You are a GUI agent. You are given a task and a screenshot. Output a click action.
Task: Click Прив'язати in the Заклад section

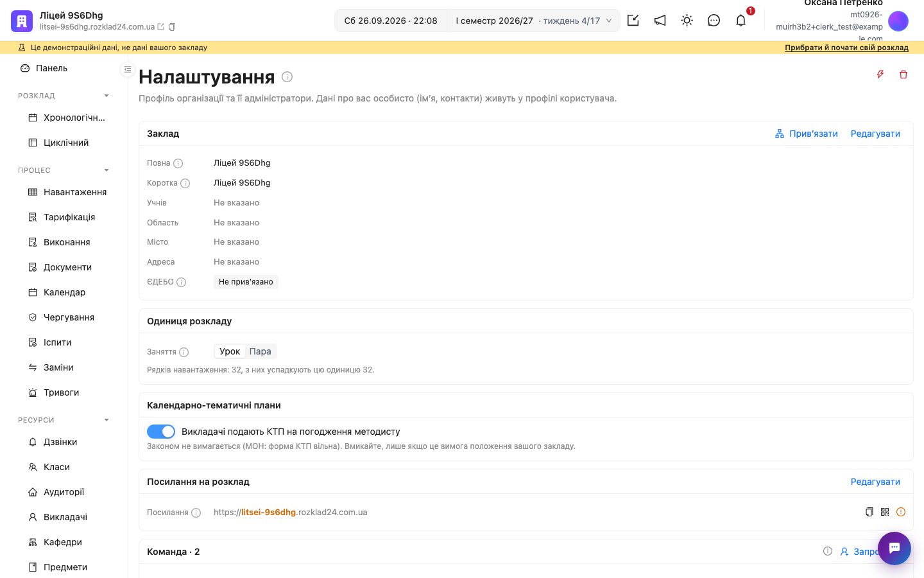807,134
